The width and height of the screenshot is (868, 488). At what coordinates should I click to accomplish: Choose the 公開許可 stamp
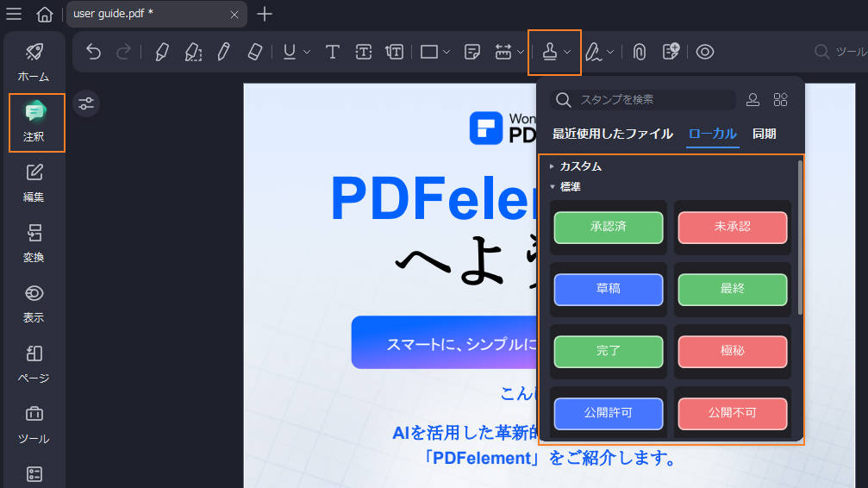(609, 413)
